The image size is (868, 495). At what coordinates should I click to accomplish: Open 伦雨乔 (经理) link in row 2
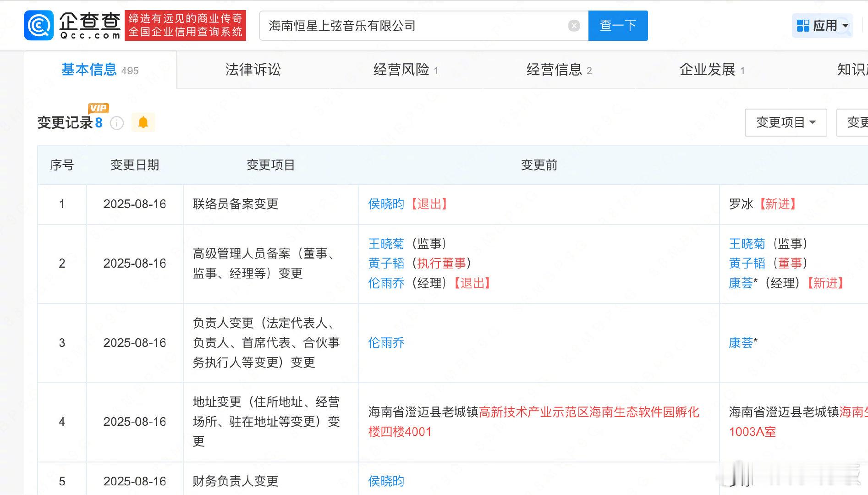386,283
